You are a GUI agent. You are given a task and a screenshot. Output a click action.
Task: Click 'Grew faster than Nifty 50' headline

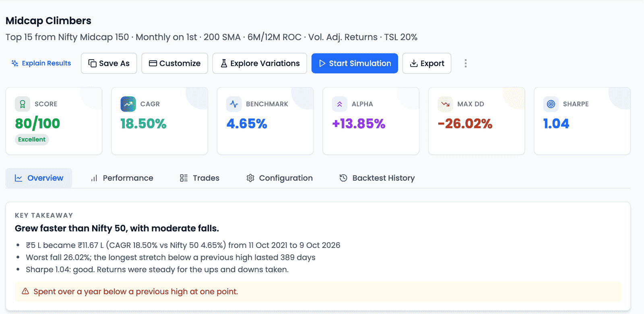[117, 228]
